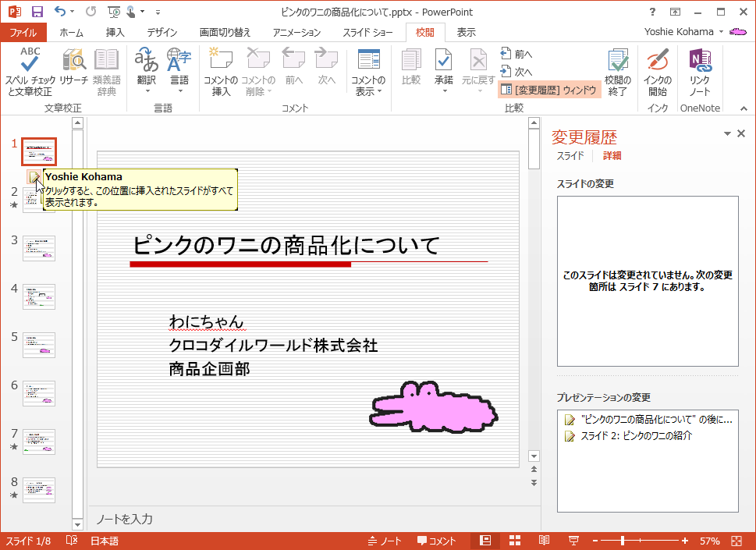
Task: Click End Review (校閲の終了) icon
Action: (618, 61)
